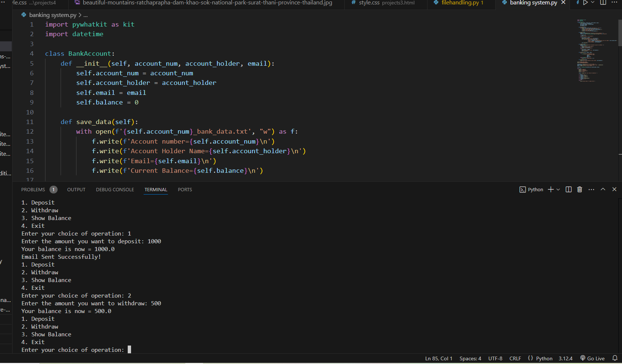The height and width of the screenshot is (364, 622).
Task: Click the Python terminal shell icon
Action: [522, 189]
